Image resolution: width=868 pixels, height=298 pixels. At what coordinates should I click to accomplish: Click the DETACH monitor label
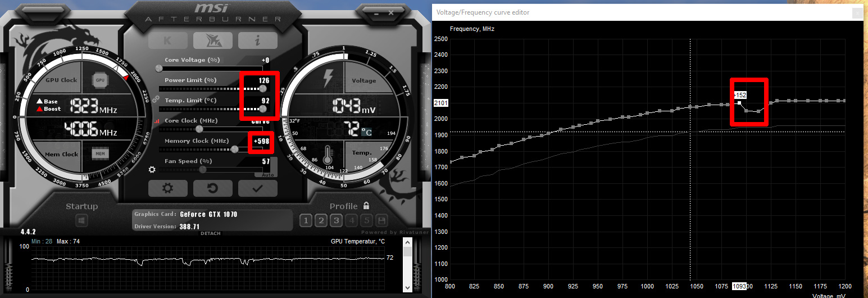211,233
